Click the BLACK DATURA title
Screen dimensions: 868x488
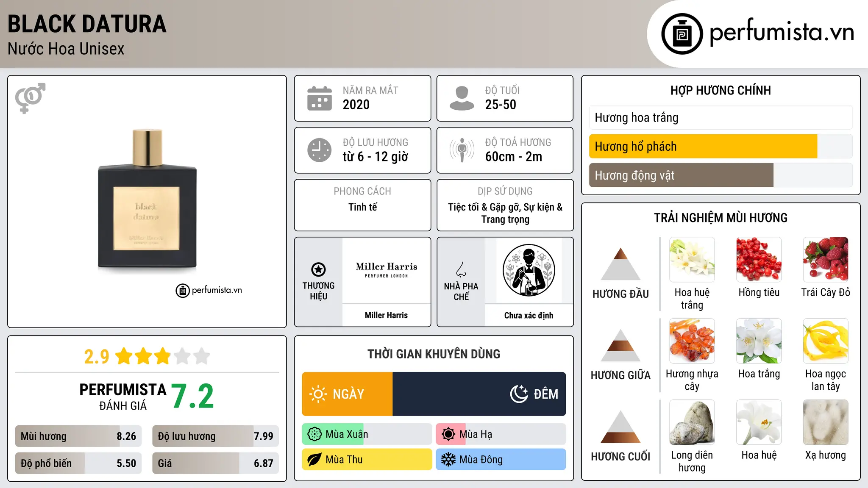(x=87, y=24)
